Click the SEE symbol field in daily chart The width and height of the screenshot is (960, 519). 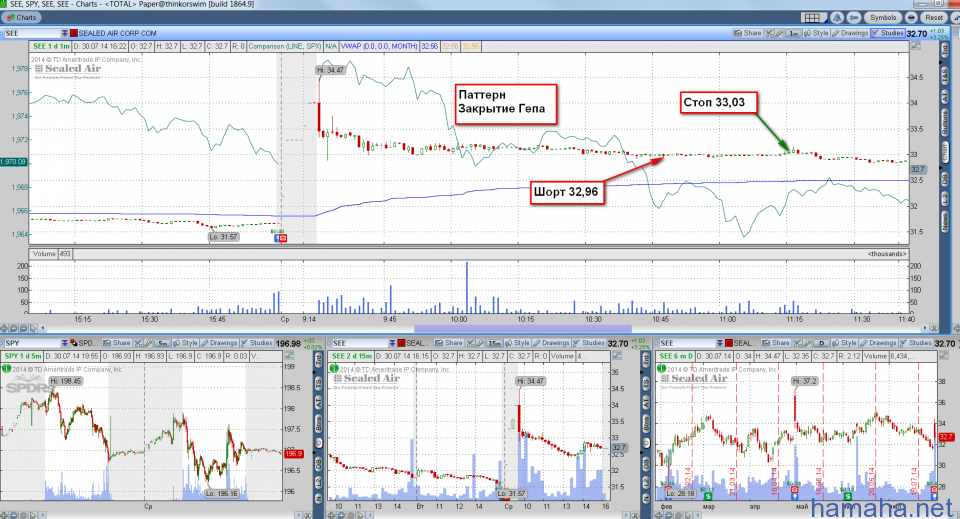click(x=688, y=343)
